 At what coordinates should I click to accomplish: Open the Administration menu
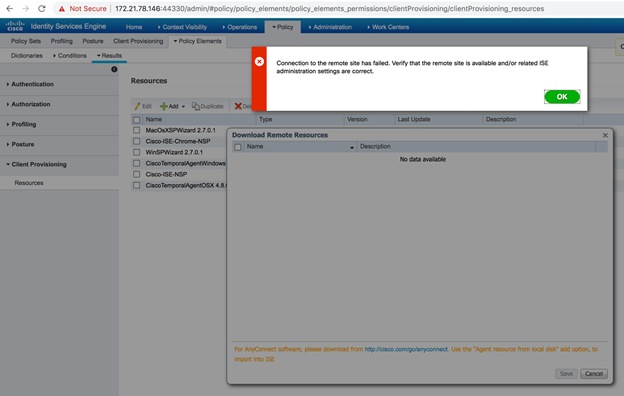tap(330, 27)
